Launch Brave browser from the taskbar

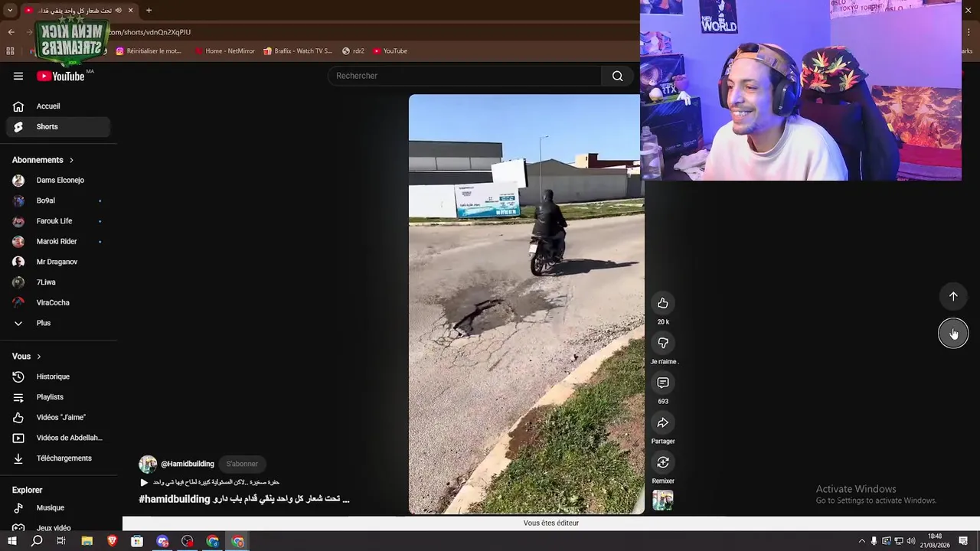click(112, 541)
